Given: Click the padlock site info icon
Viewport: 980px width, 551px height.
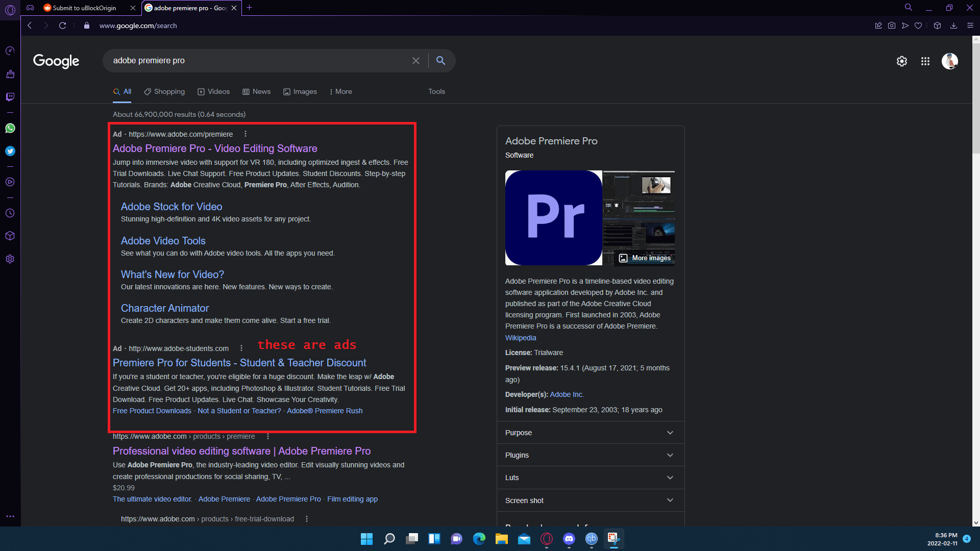Looking at the screenshot, I should [87, 26].
